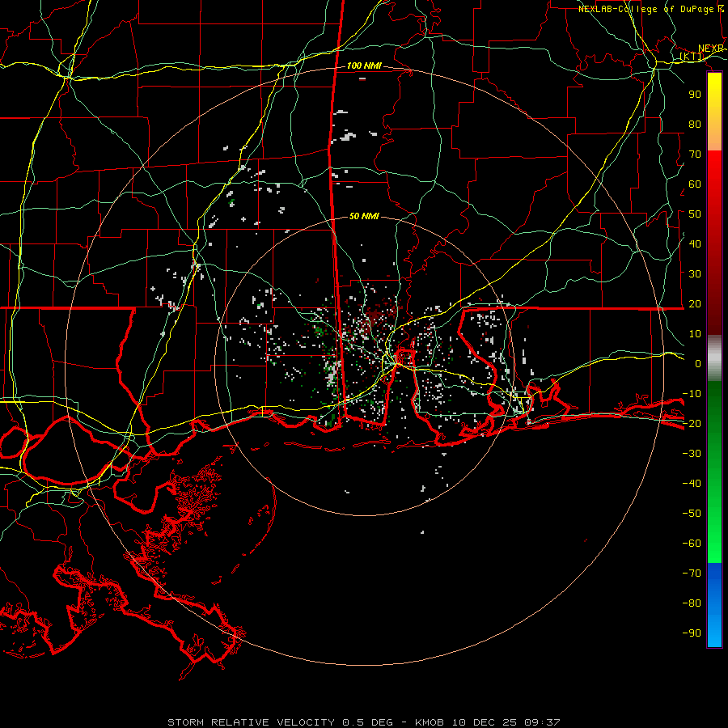Click the -60 value on the velocity legend
Screen dimensions: 728x728
pyautogui.click(x=692, y=544)
